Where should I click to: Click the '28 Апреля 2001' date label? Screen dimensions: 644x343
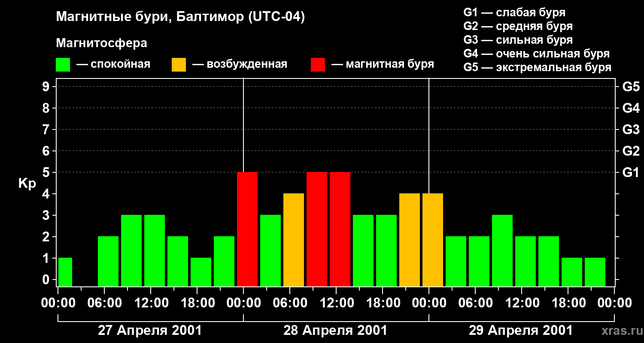coord(335,331)
